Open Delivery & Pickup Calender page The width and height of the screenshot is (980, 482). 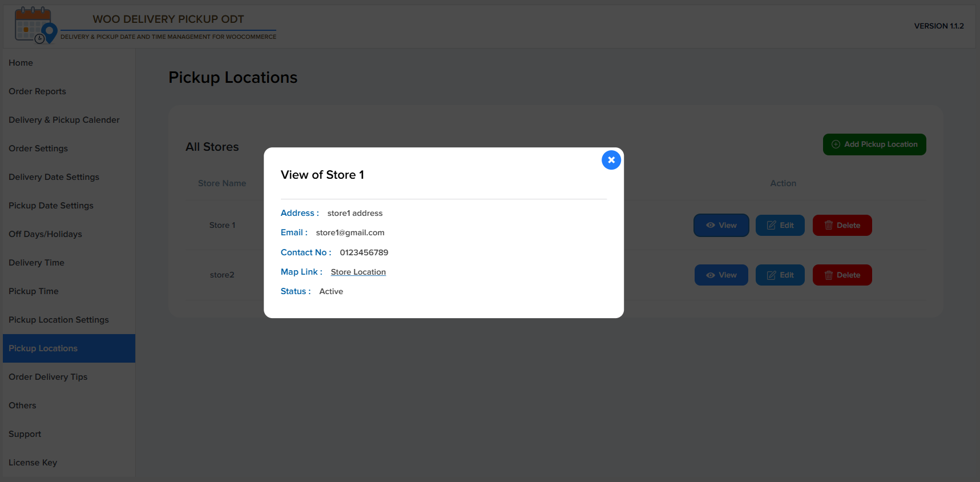(x=64, y=120)
